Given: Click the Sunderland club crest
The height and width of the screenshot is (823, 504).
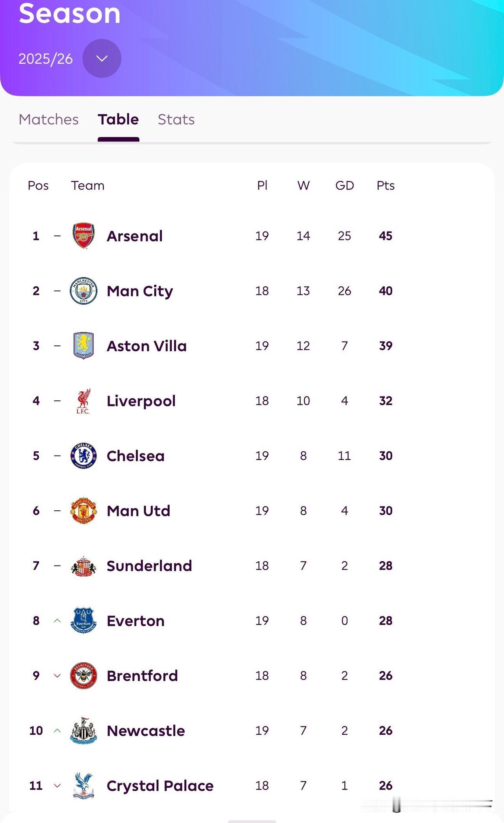Looking at the screenshot, I should pos(83,566).
